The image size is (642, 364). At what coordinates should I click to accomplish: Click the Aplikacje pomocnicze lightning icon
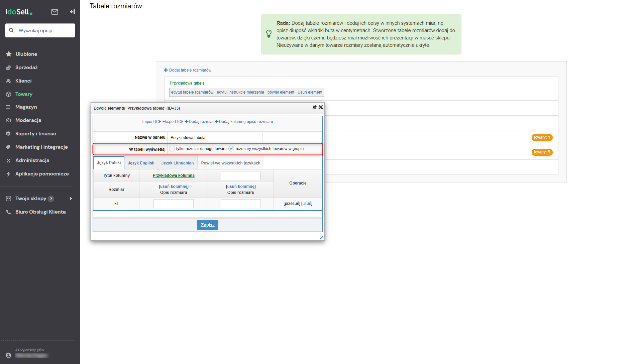click(9, 174)
